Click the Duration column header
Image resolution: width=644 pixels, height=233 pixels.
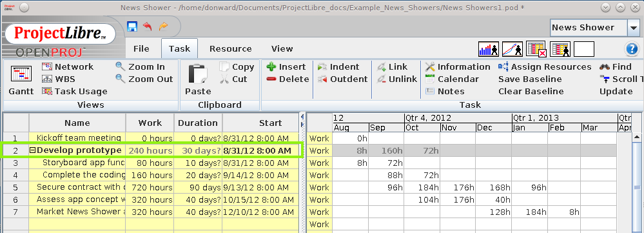pos(199,123)
